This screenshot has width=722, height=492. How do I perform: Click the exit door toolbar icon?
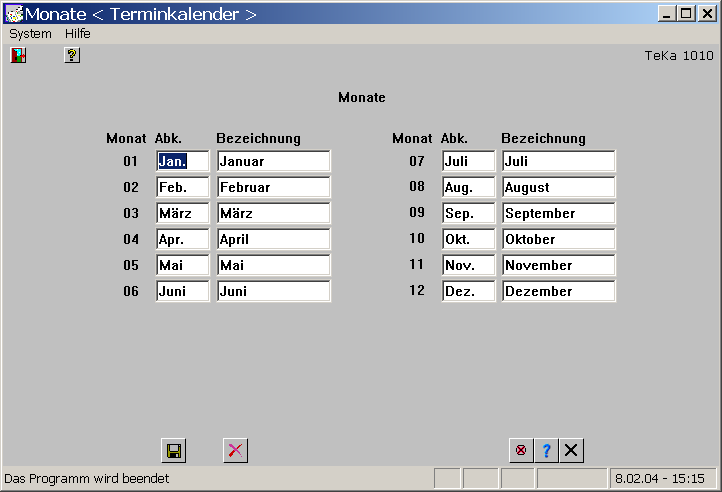point(18,56)
